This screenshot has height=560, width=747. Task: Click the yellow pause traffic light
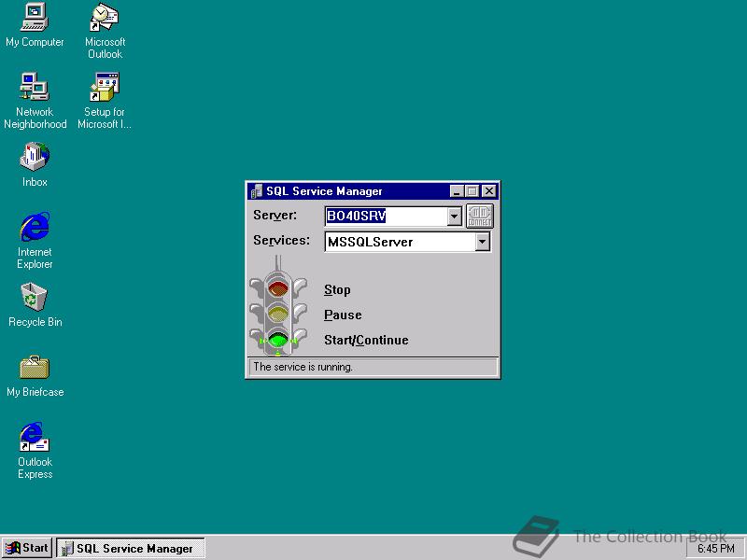[277, 314]
